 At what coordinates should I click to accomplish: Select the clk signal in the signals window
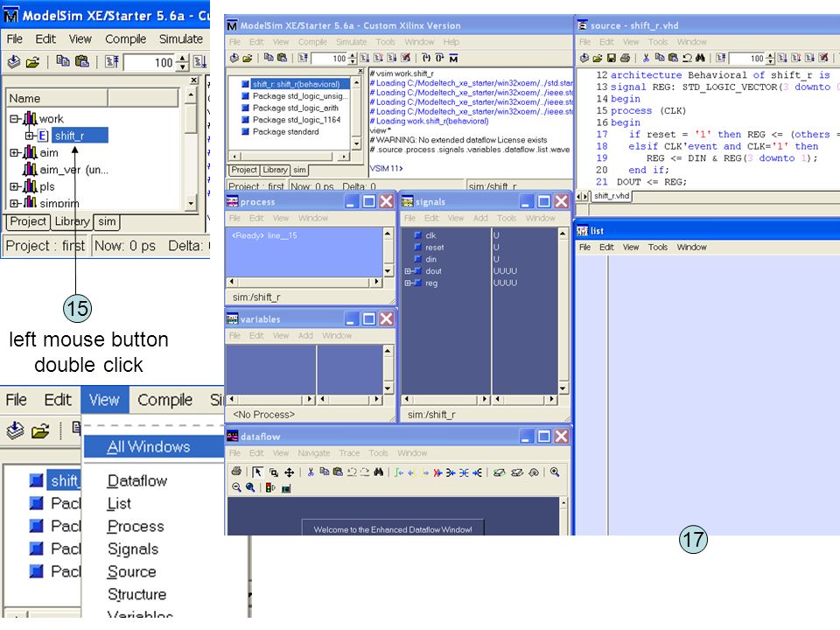pos(430,235)
